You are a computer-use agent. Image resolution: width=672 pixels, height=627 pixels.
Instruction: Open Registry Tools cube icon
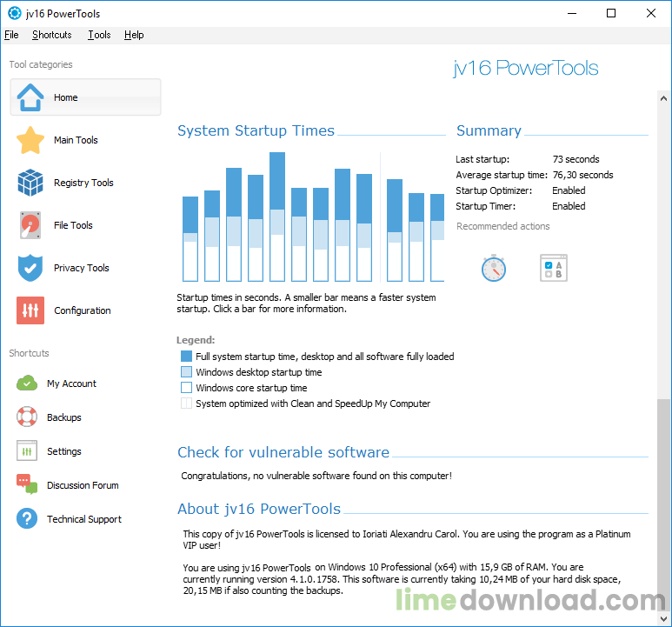pyautogui.click(x=30, y=183)
